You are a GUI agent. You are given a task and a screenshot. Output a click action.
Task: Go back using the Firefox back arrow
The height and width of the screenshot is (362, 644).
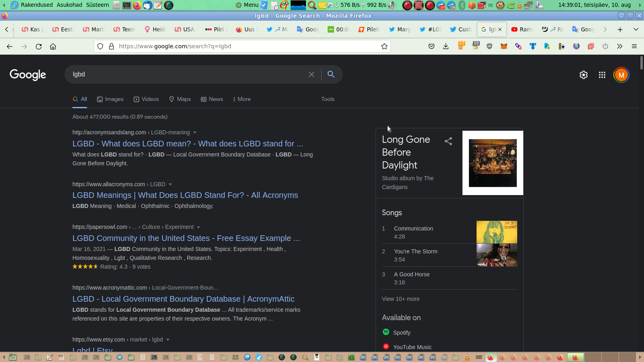(10, 46)
